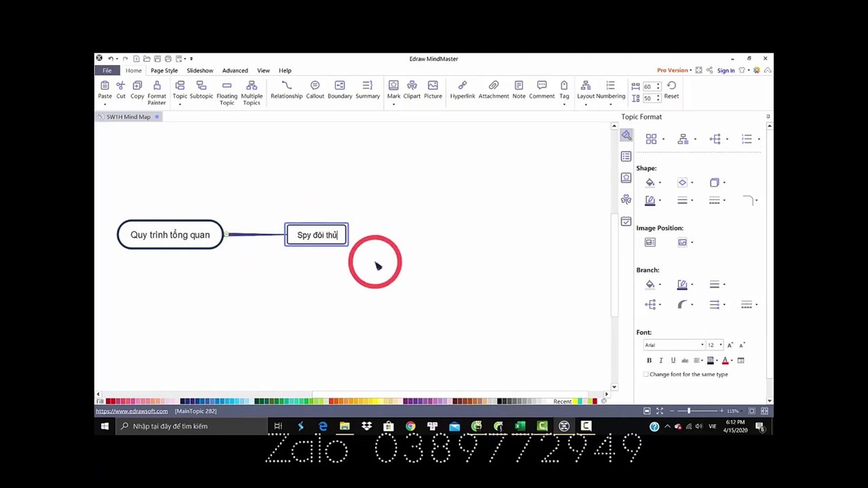Add a Note to the topic

pyautogui.click(x=519, y=89)
